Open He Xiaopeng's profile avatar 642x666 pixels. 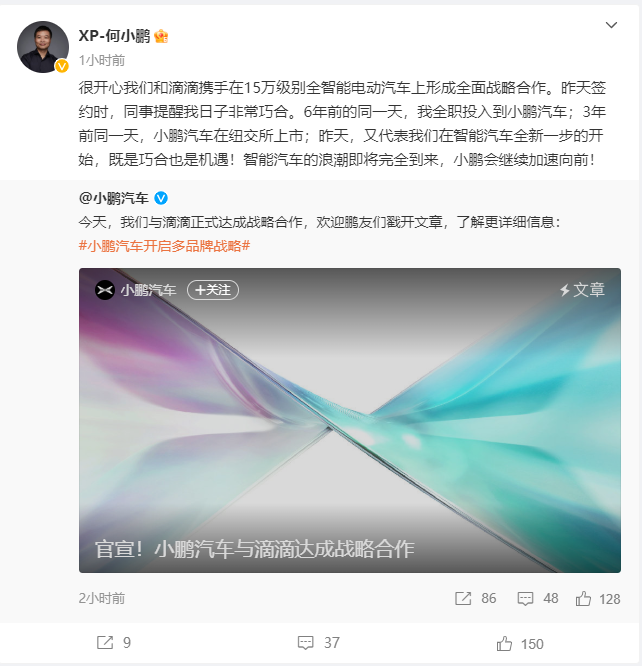43,47
